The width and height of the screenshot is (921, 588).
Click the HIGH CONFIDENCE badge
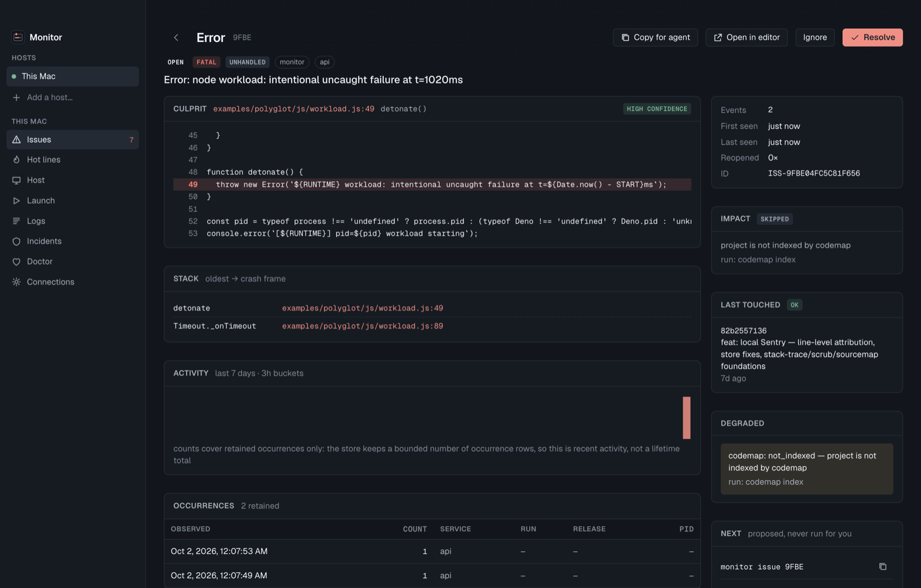click(x=657, y=109)
